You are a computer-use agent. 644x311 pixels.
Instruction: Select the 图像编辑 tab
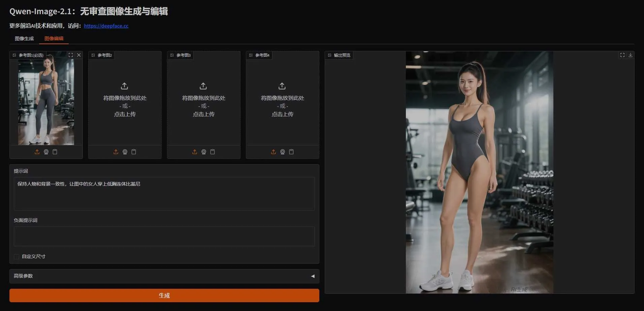[x=54, y=38]
